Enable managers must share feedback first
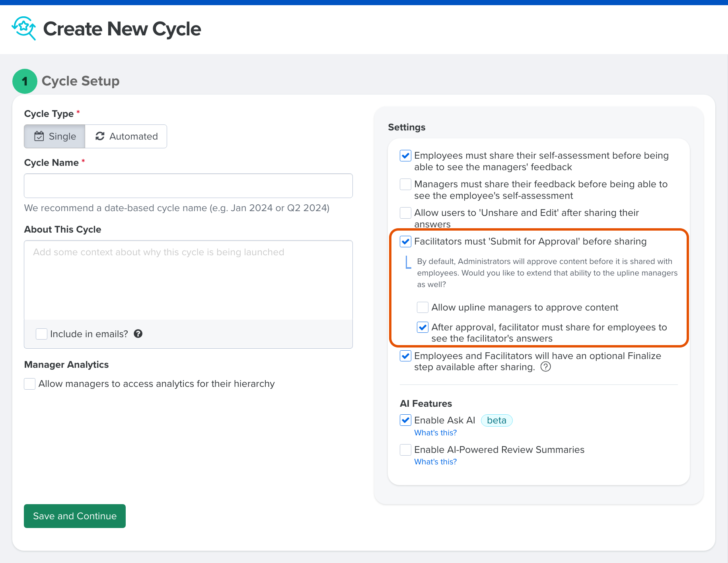 click(x=405, y=184)
